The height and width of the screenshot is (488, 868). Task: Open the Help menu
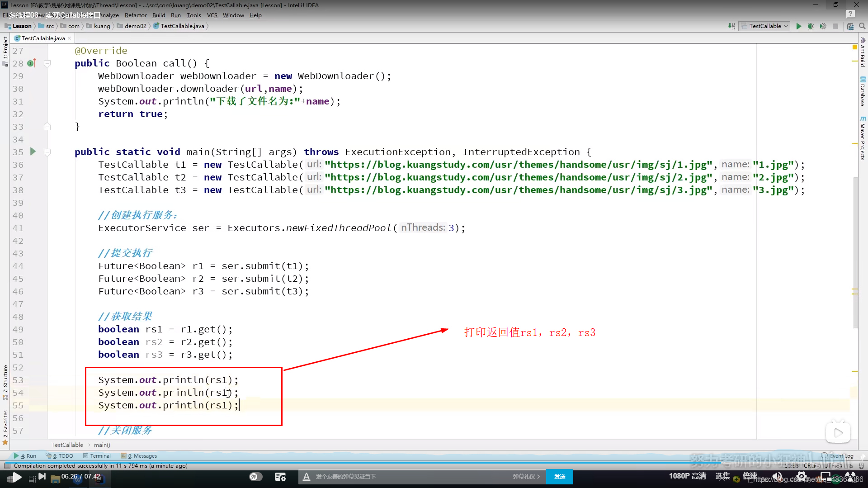[x=255, y=15]
